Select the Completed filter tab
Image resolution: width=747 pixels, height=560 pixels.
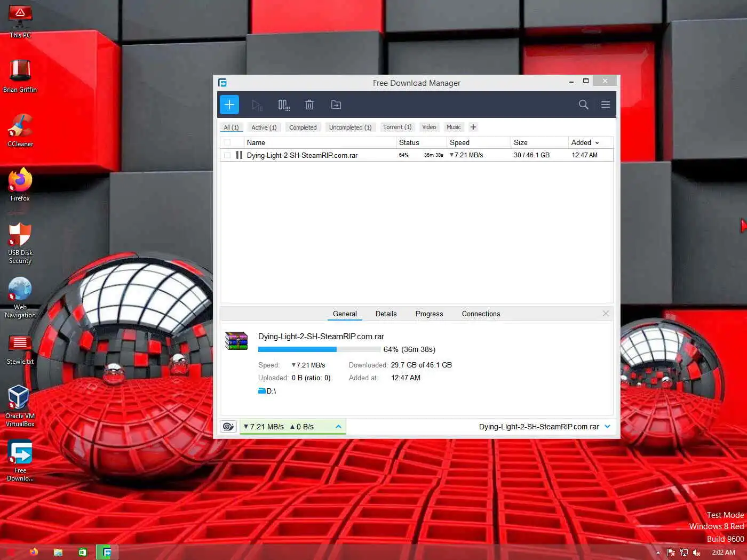coord(303,127)
